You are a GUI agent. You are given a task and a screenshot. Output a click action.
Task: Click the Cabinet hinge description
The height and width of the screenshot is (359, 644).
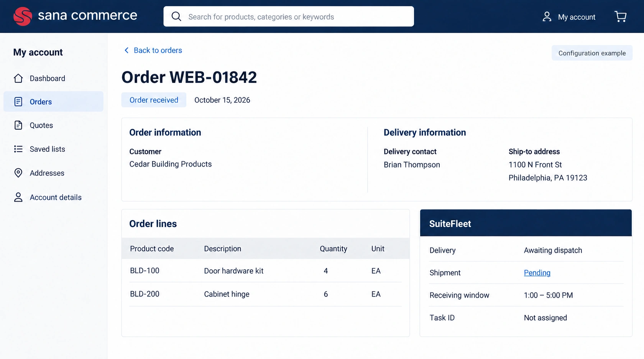(x=227, y=294)
